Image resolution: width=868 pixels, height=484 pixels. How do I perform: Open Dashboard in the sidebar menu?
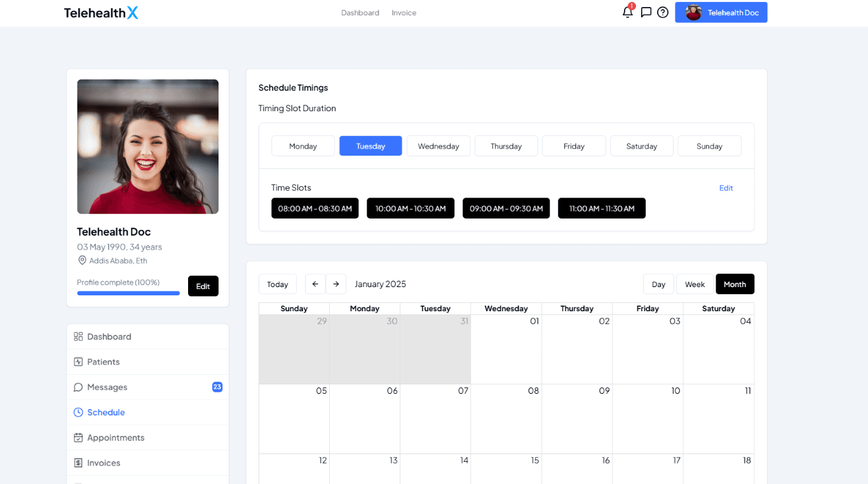pos(147,337)
